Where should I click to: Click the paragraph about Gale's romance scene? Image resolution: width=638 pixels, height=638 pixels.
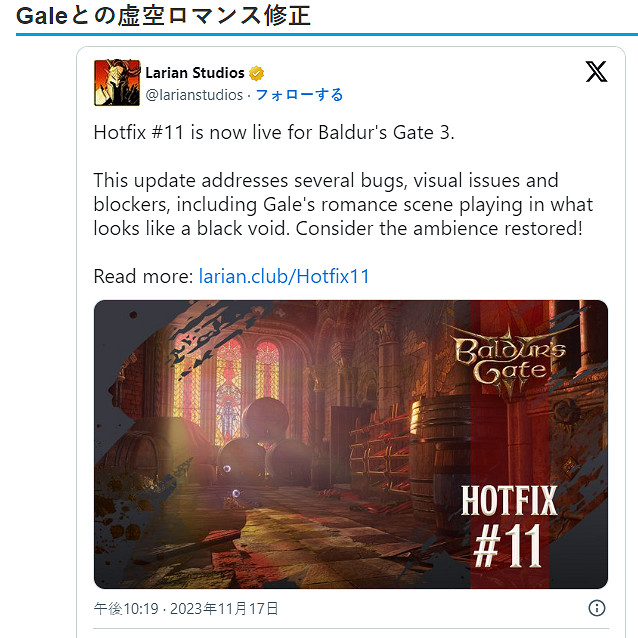[x=343, y=205]
